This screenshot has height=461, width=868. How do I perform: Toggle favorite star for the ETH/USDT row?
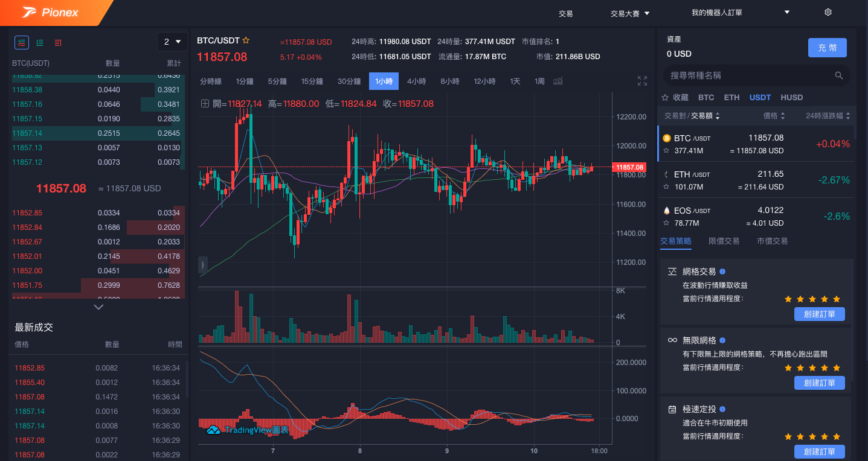click(666, 187)
